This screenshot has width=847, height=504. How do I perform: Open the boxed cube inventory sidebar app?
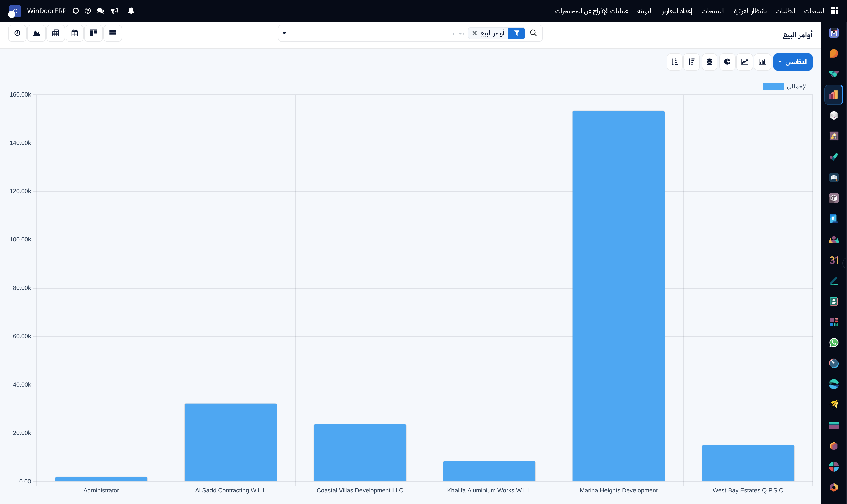tap(834, 198)
